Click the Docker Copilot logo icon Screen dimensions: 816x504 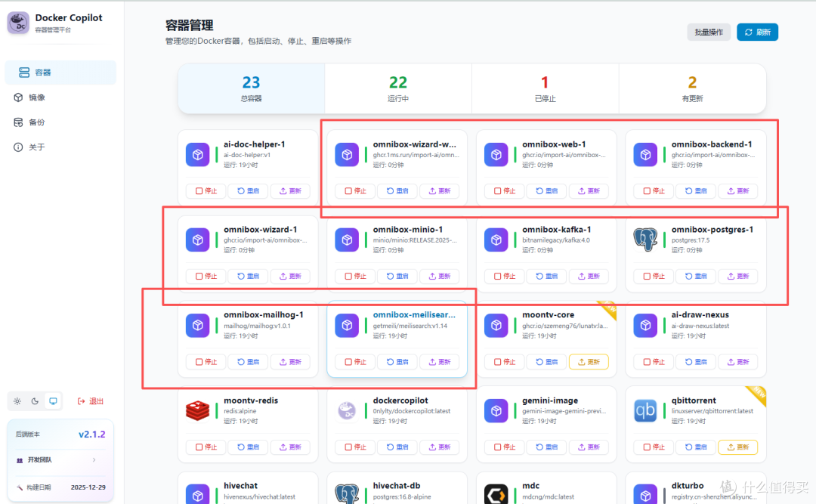[x=18, y=23]
